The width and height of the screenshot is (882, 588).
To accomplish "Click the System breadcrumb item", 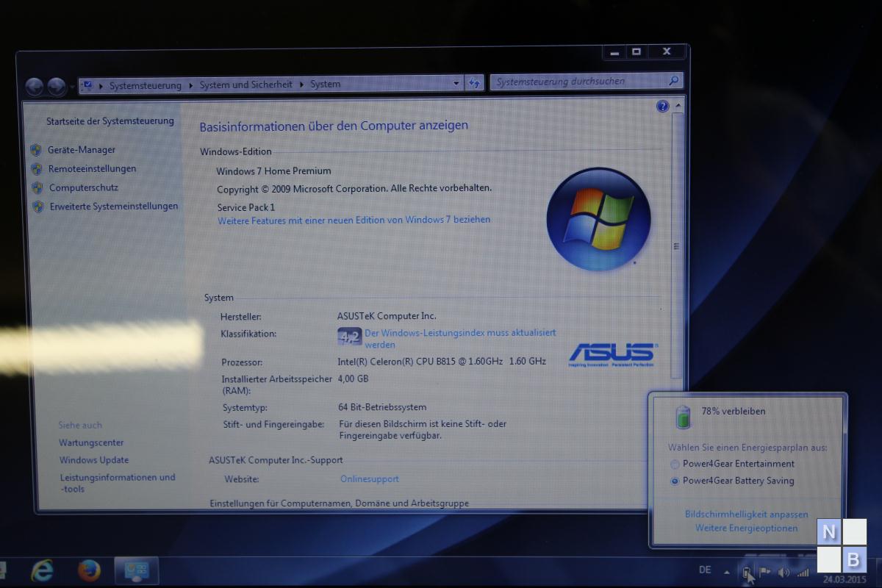I will pyautogui.click(x=325, y=84).
